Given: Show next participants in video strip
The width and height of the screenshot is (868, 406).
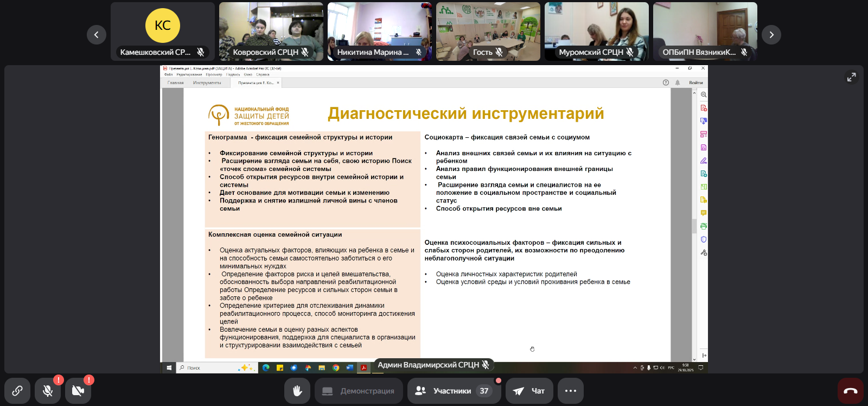Looking at the screenshot, I should point(771,35).
